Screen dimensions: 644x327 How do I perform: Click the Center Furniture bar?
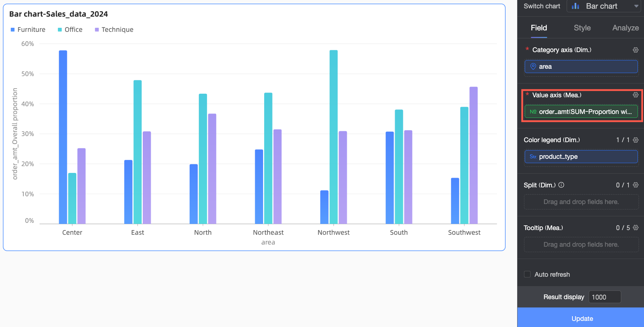(63, 137)
